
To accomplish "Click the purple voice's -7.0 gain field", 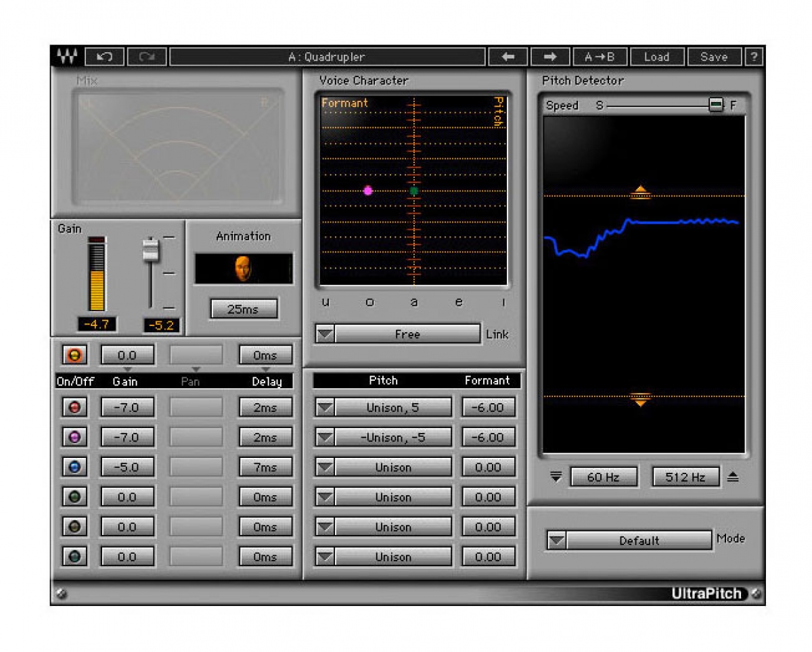I will [127, 437].
